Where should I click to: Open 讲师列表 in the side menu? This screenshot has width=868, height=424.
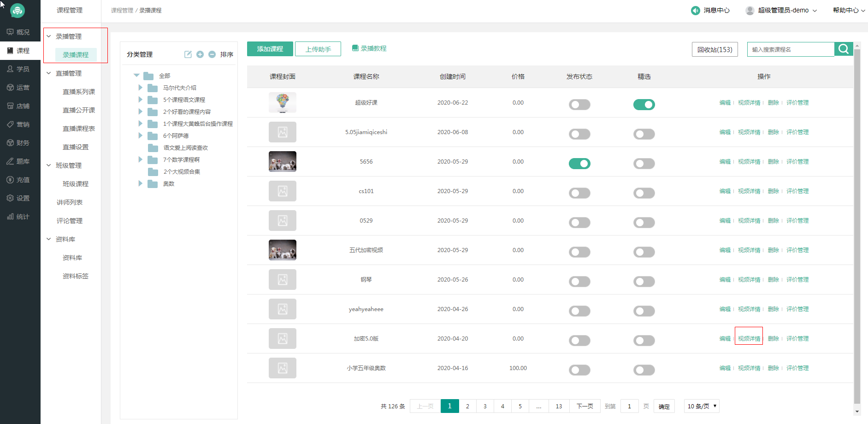(70, 202)
